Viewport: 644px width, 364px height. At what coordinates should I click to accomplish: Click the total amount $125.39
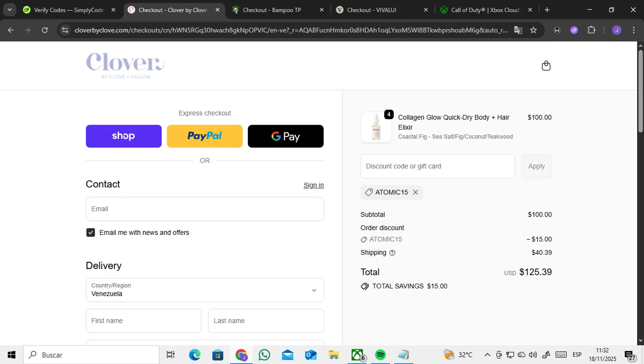(x=535, y=272)
